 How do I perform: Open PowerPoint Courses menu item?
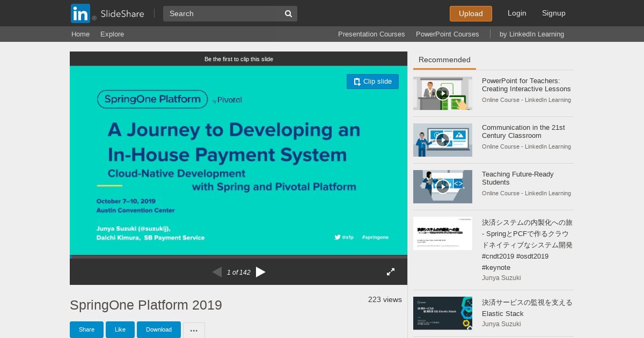tap(447, 34)
